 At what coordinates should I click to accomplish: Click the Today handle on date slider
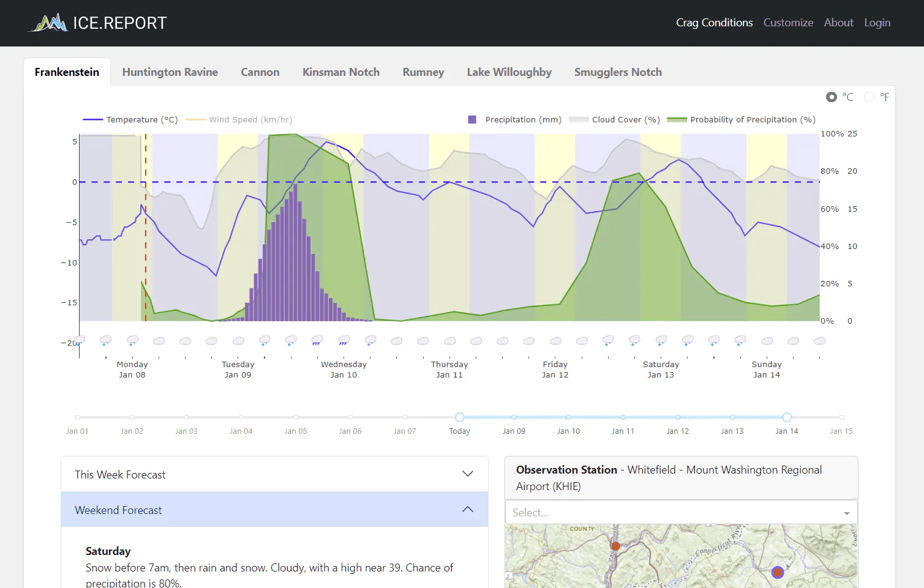[x=460, y=417]
